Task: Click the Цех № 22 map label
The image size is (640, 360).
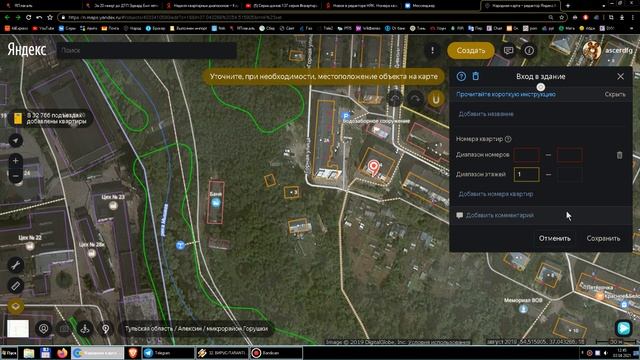Action: (30, 237)
